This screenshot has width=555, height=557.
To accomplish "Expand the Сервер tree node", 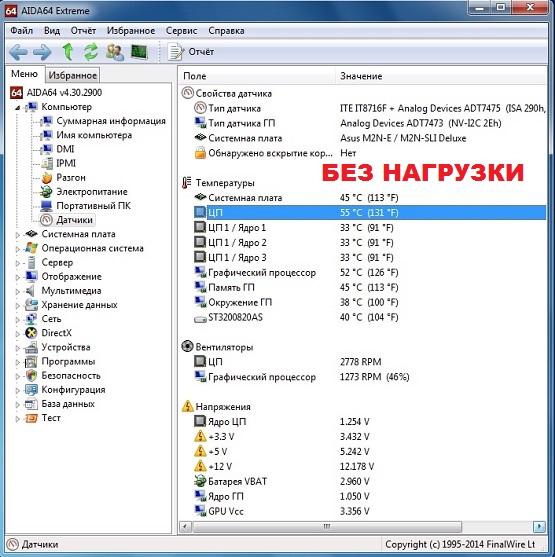I will (x=17, y=263).
